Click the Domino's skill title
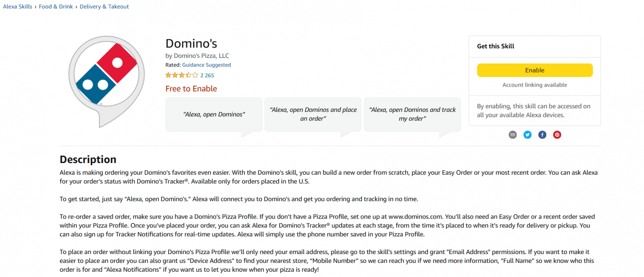Screen dimensions: 644x277 191,43
